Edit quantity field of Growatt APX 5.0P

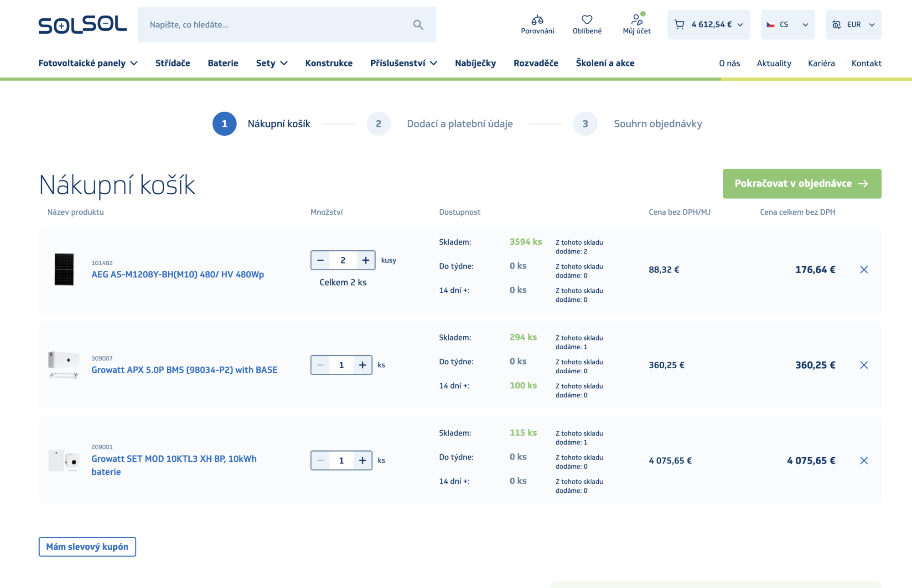coord(341,365)
